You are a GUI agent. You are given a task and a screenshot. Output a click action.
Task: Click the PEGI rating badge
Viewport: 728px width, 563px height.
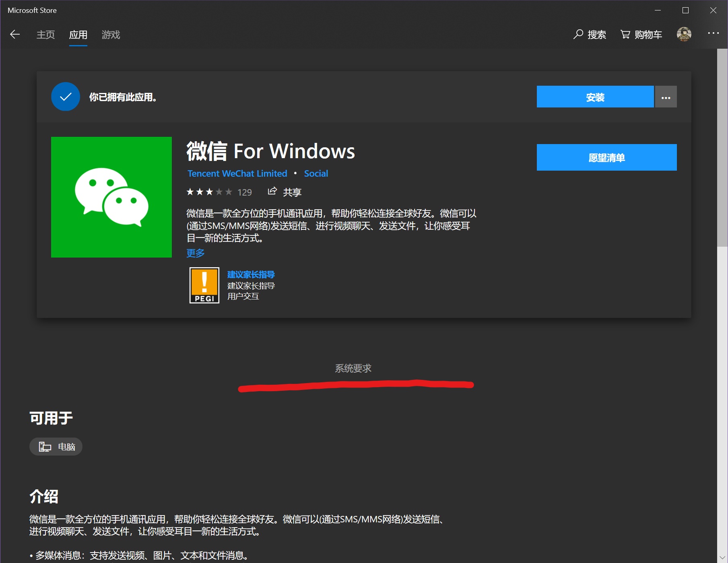coord(204,285)
